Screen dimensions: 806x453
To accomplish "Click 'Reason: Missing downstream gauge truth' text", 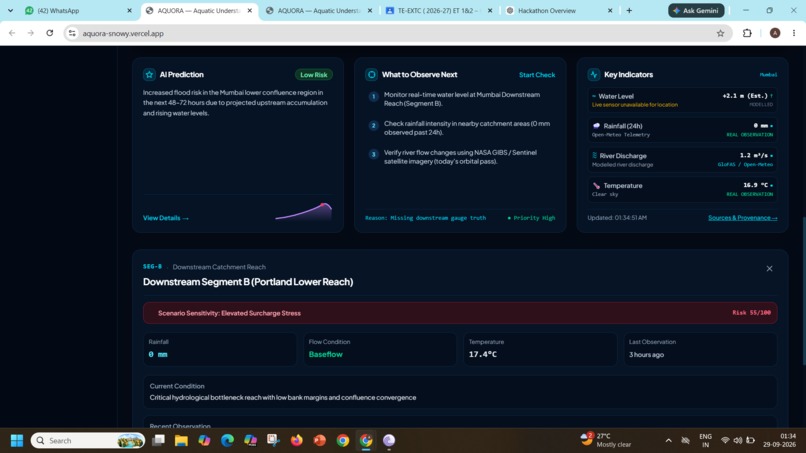I will click(x=425, y=218).
